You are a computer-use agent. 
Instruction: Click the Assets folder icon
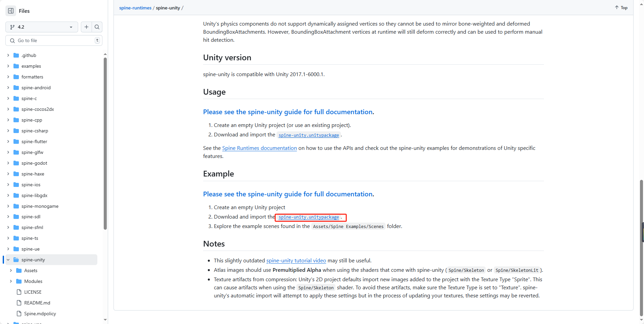19,270
